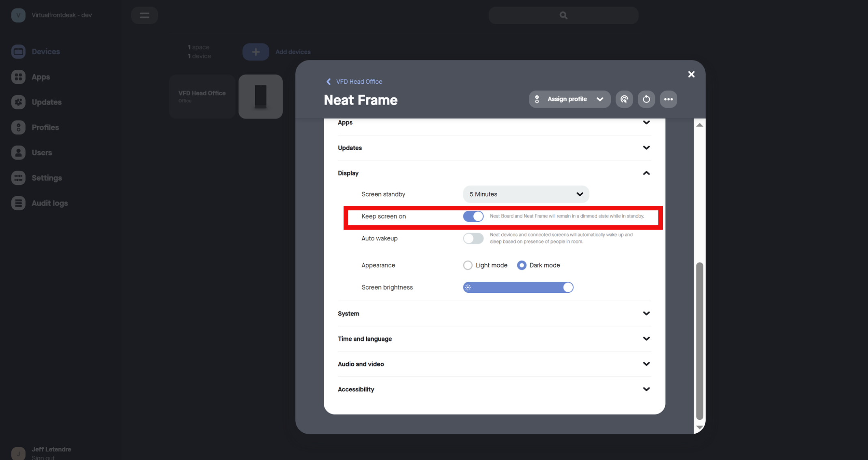868x460 pixels.
Task: Open the three-dots more options menu
Action: [668, 99]
